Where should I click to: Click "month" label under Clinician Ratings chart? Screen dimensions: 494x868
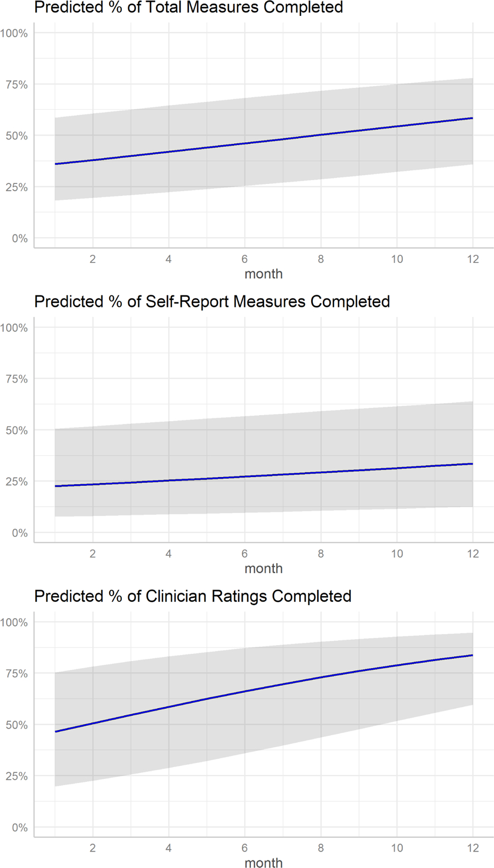[263, 863]
